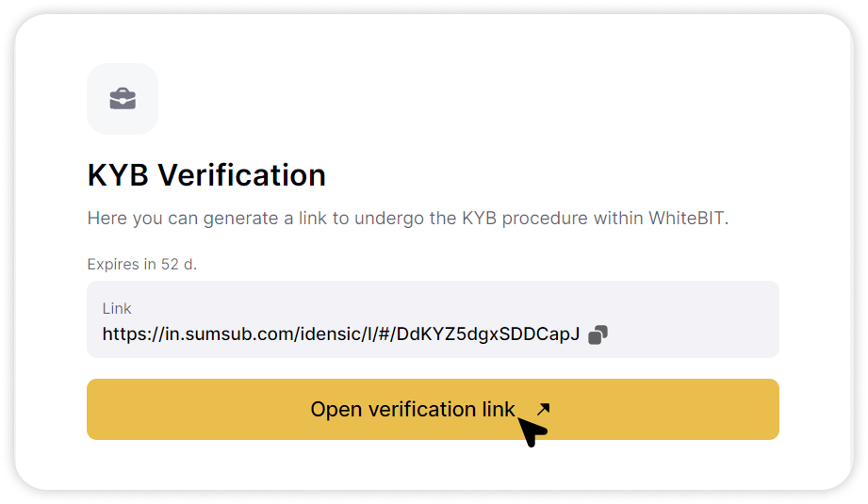Click the KYB Verification heading

pyautogui.click(x=206, y=175)
